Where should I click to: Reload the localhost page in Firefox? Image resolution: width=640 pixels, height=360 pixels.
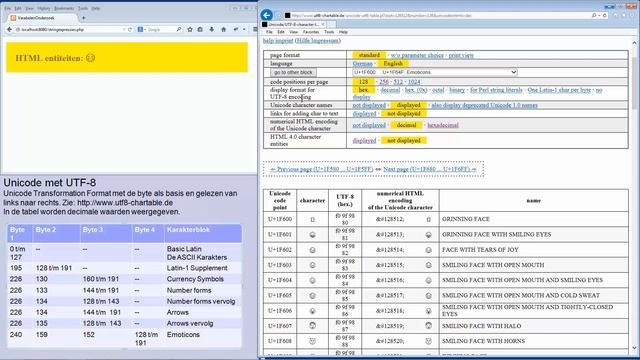point(130,29)
